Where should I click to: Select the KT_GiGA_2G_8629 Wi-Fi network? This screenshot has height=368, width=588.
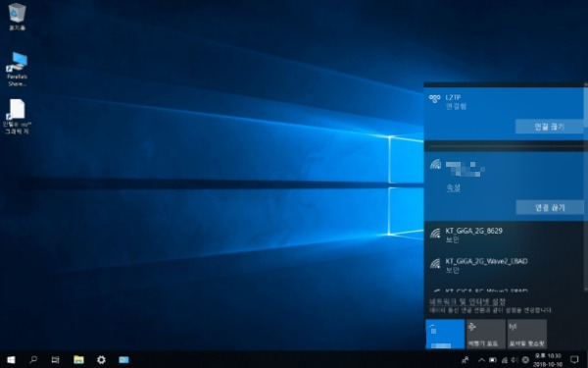(x=504, y=236)
